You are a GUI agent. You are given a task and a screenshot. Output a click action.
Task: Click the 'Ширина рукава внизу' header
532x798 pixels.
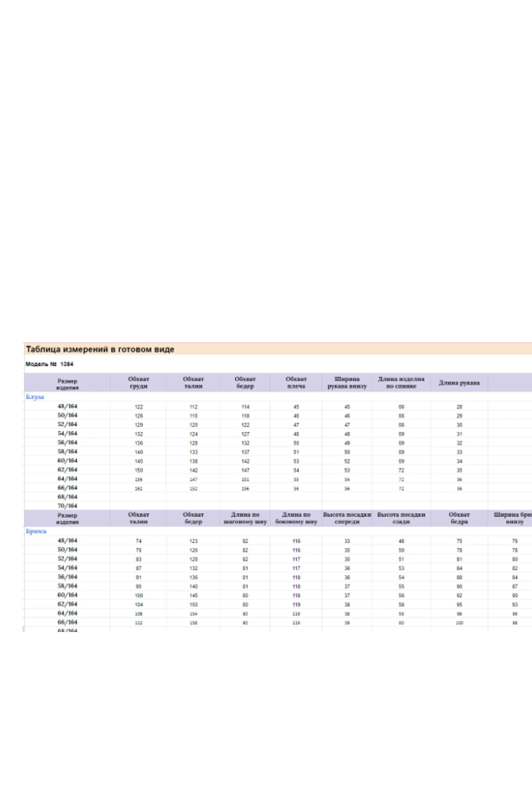tap(347, 383)
